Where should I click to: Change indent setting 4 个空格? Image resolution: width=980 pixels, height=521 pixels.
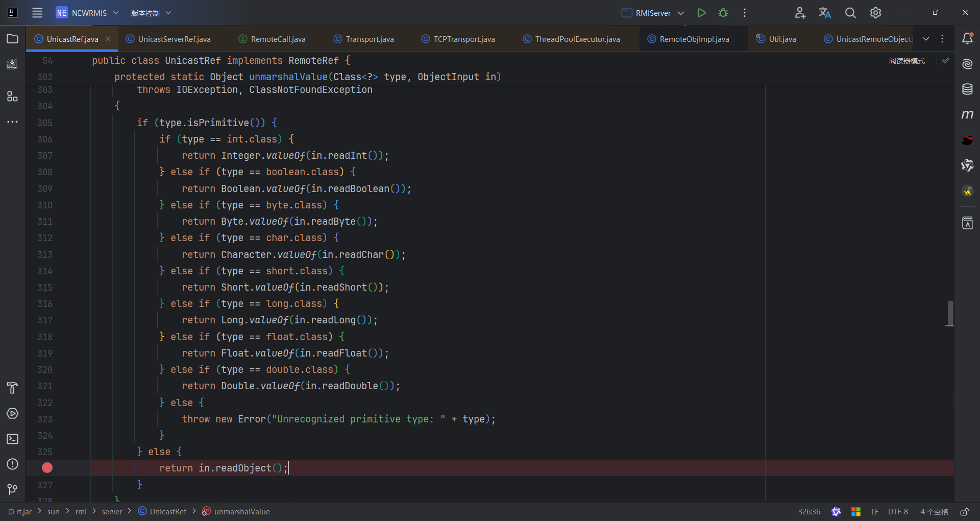click(934, 512)
